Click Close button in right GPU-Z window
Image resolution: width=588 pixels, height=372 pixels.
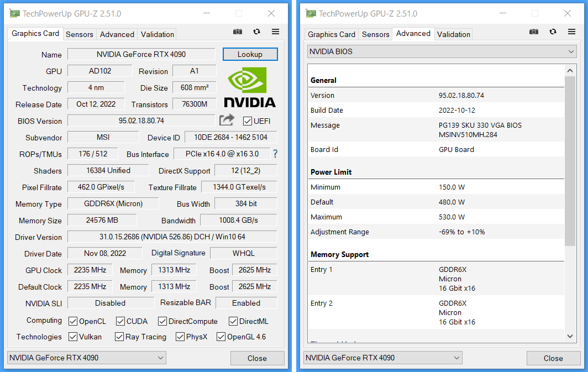[554, 358]
